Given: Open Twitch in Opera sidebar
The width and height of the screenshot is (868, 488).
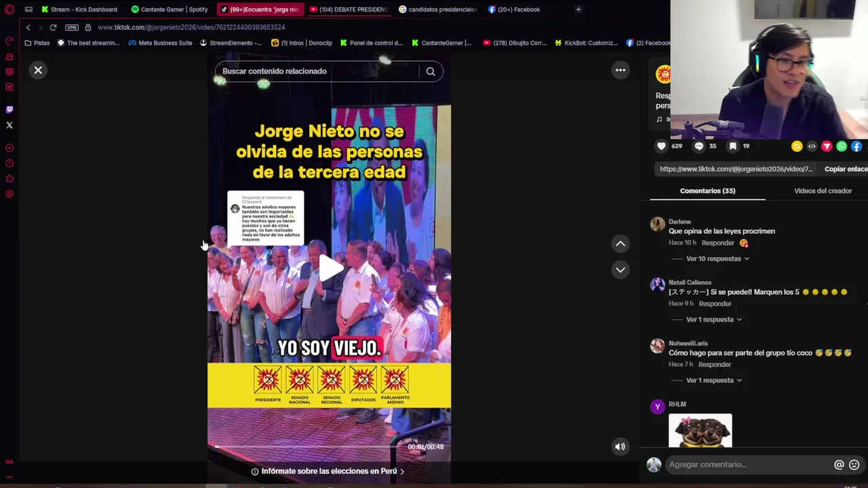Looking at the screenshot, I should point(9,109).
